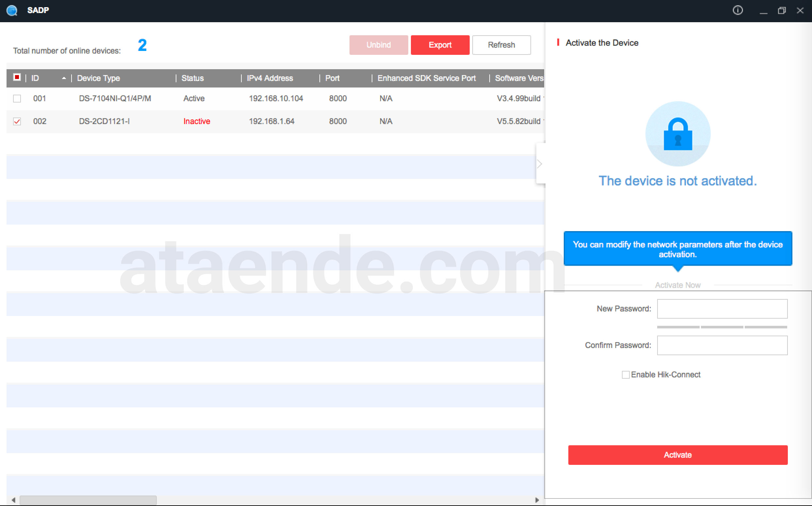Click IP address 192.168.1.64

point(271,121)
